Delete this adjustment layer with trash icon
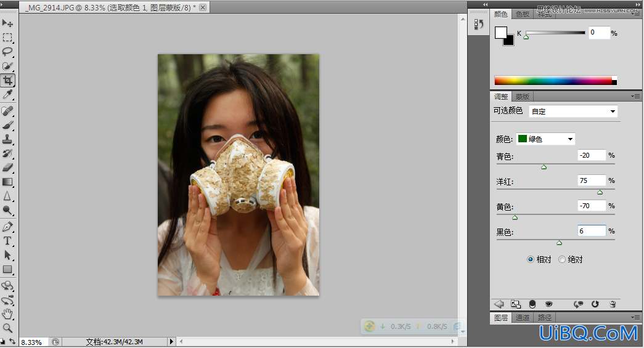This screenshot has width=644, height=348. [613, 304]
